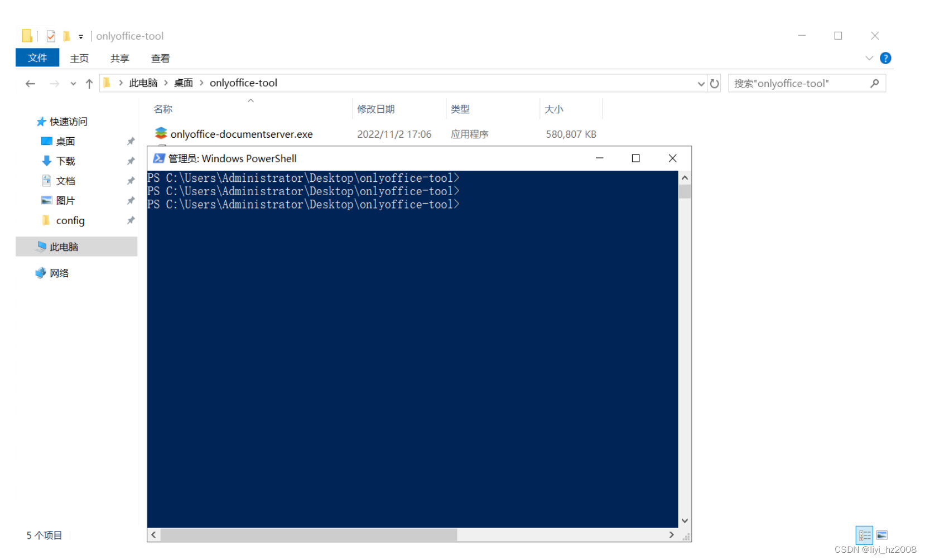Unpin 桌面 using its pin icon
The height and width of the screenshot is (560, 925).
click(x=131, y=141)
